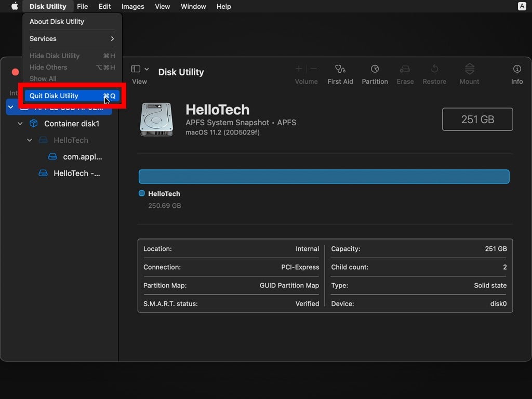Viewport: 532px width, 399px height.
Task: Open the Images menu
Action: coord(133,6)
